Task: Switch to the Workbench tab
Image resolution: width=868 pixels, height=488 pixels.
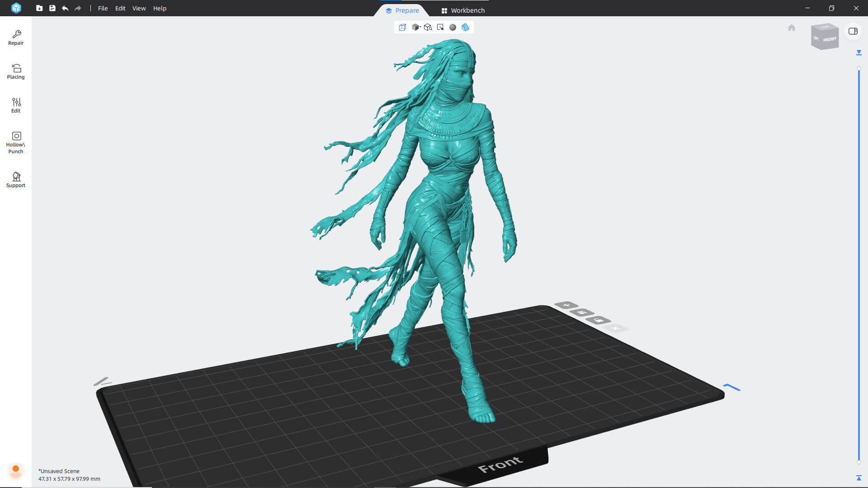Action: point(463,10)
